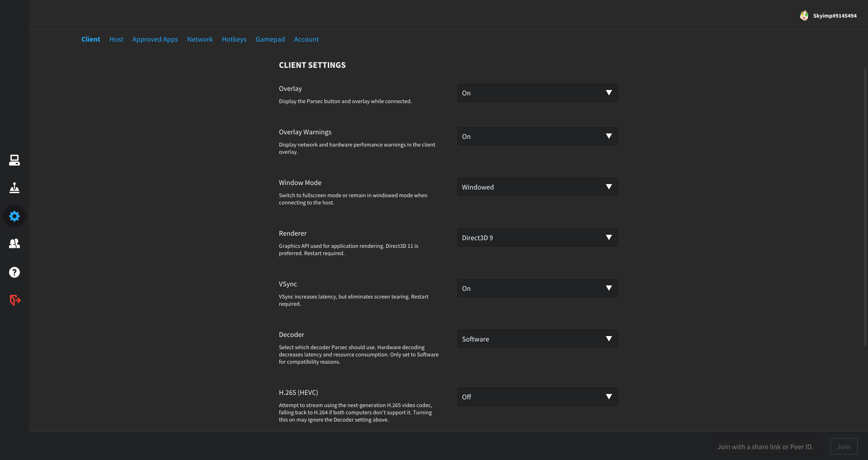Click the H.265 (HEVC) label
The height and width of the screenshot is (460, 868).
(298, 393)
